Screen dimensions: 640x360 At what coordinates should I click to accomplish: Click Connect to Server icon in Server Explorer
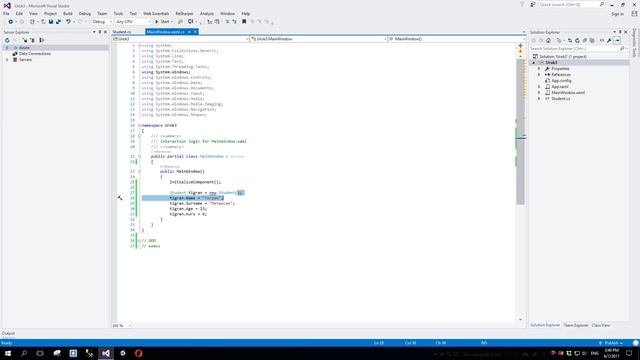pyautogui.click(x=33, y=40)
